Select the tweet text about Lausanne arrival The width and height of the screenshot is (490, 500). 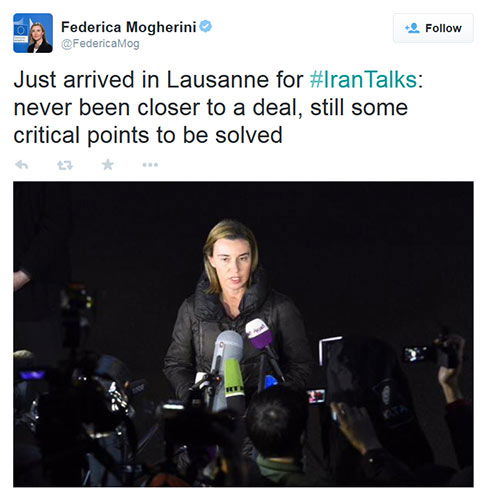click(x=218, y=107)
